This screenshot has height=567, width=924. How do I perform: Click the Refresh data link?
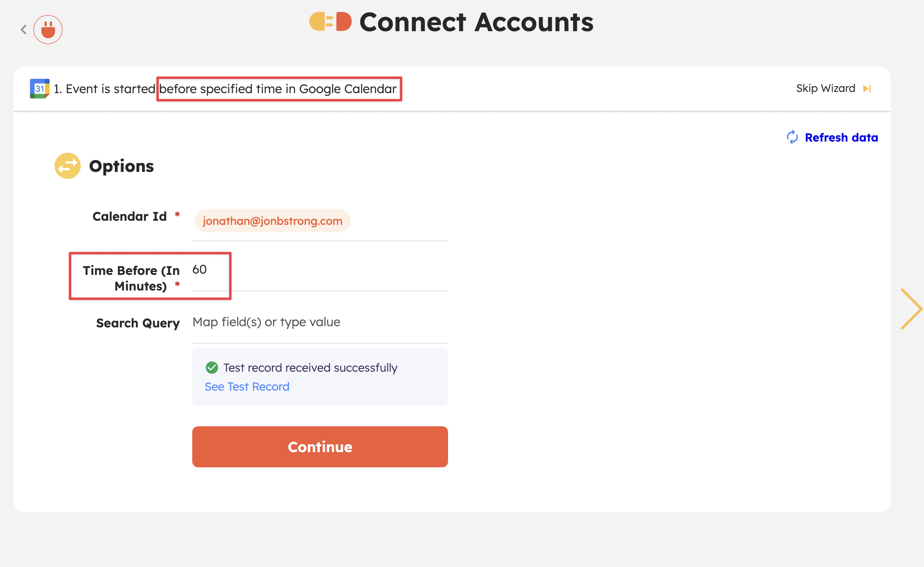coord(841,137)
